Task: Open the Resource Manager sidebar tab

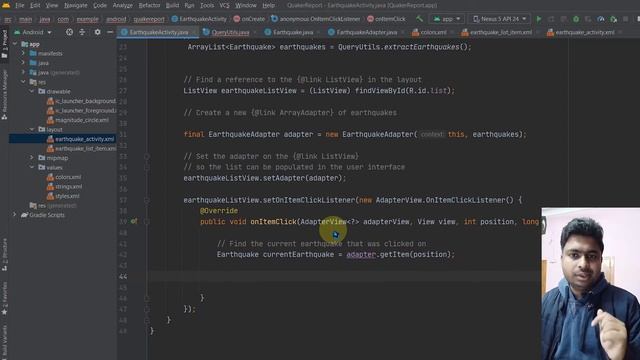Action: tap(4, 94)
